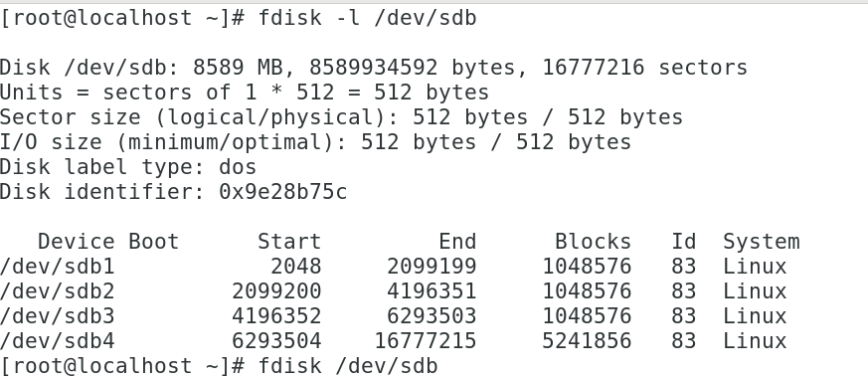Click the System column header
The image size is (868, 380).
762,242
